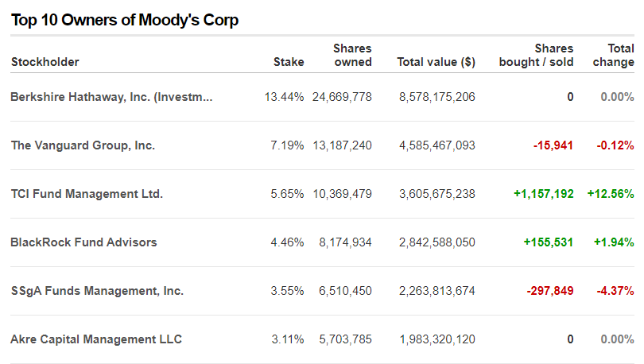
Task: Sort by Total value ($) header
Action: point(436,62)
